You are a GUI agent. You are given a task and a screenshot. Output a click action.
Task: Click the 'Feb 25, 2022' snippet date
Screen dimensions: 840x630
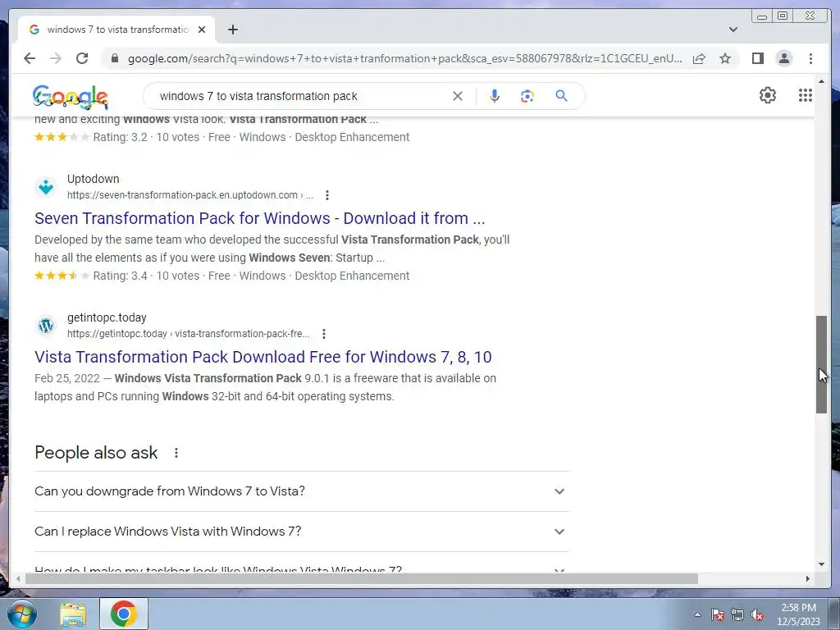click(67, 378)
